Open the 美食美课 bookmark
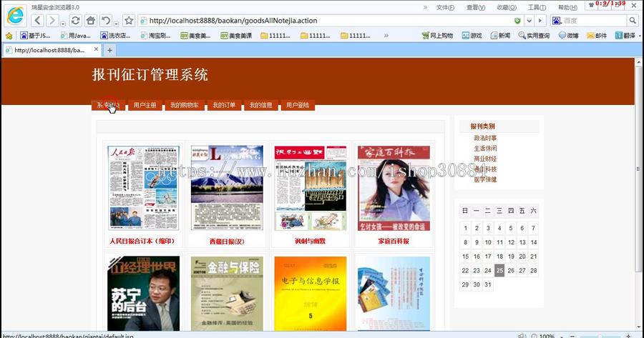The width and height of the screenshot is (644, 338). tap(236, 36)
